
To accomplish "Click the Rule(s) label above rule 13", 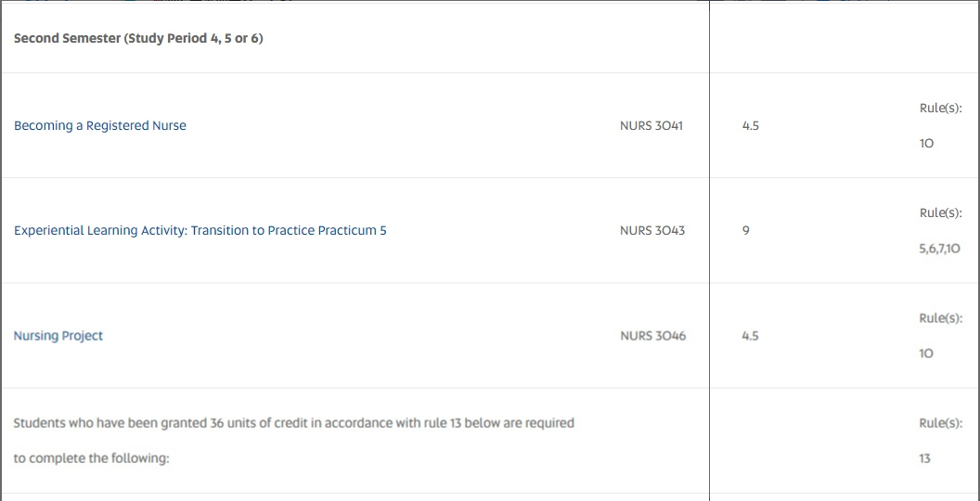I will pyautogui.click(x=940, y=423).
